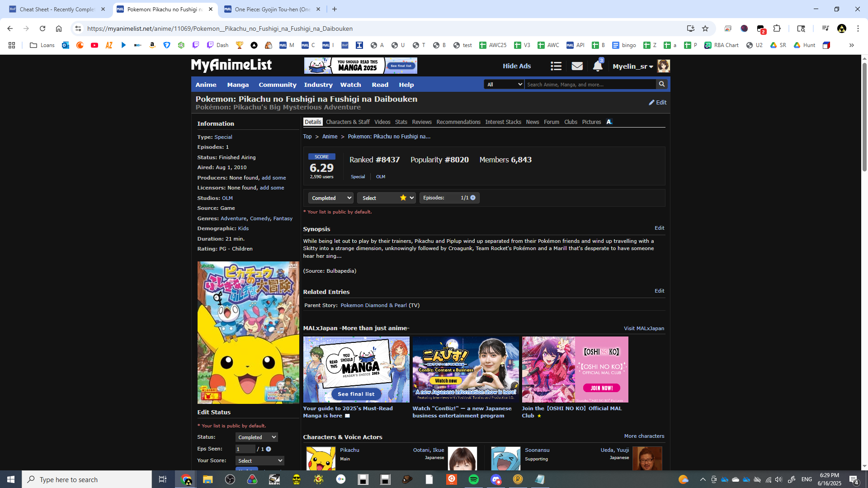
Task: Click the Pikachu anime cover poster
Action: coord(248,332)
